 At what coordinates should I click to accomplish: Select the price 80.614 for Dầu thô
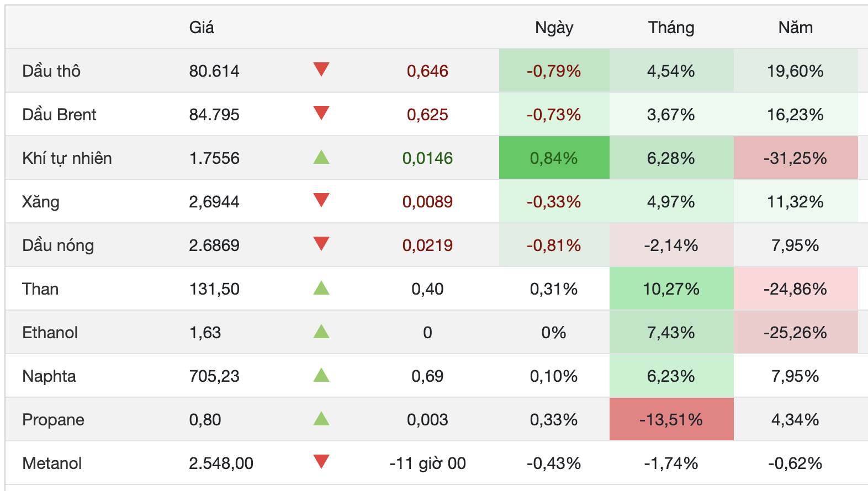[x=214, y=71]
